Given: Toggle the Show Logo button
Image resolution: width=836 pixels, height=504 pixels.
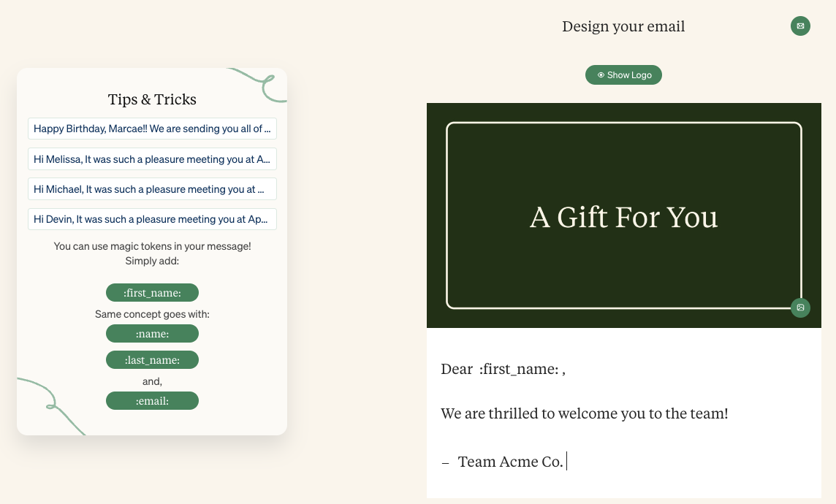Looking at the screenshot, I should (x=623, y=75).
